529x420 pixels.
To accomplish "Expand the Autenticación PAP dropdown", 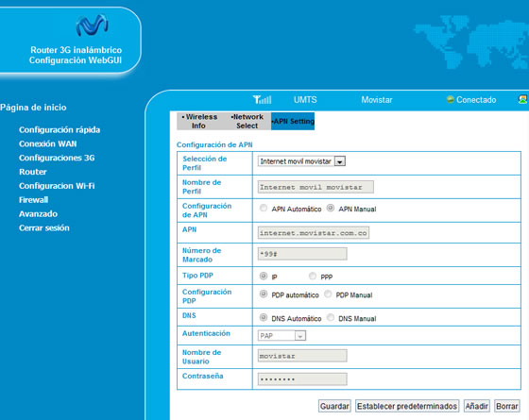I will click(282, 336).
